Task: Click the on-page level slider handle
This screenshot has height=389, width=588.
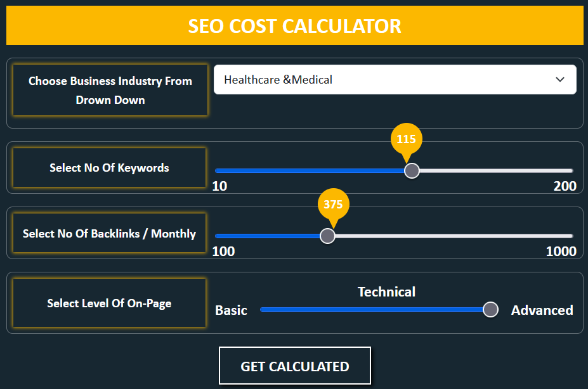Action: [x=490, y=309]
